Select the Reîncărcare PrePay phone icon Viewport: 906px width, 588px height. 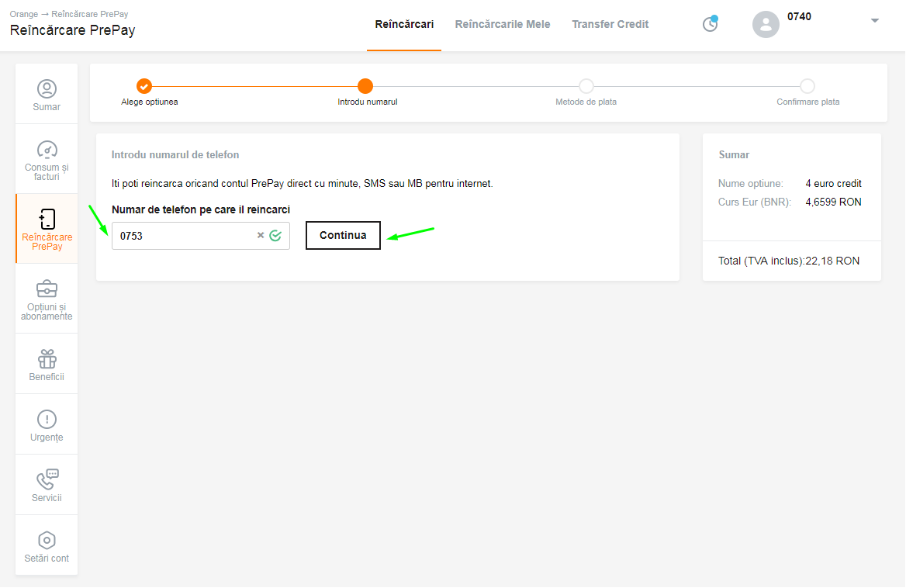point(47,220)
